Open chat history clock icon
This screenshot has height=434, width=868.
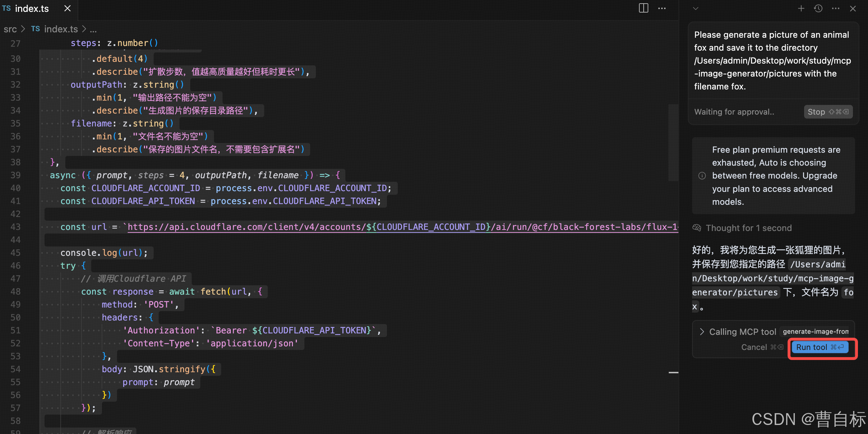(818, 8)
